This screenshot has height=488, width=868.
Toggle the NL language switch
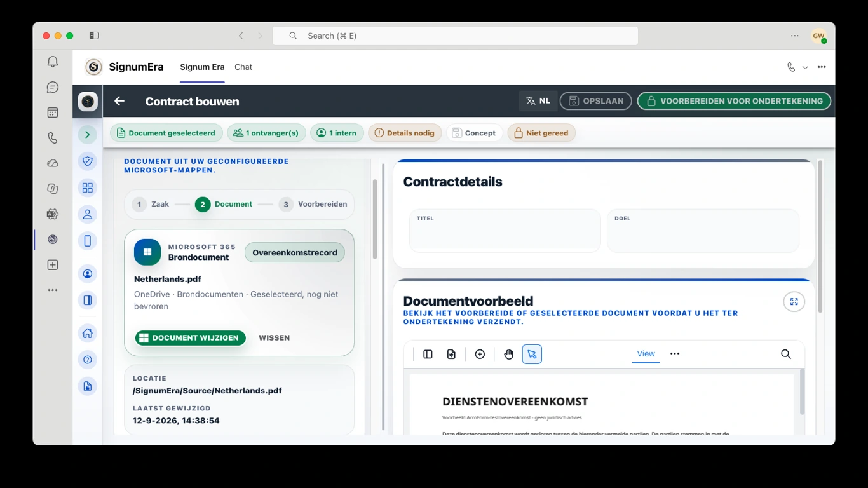point(538,101)
